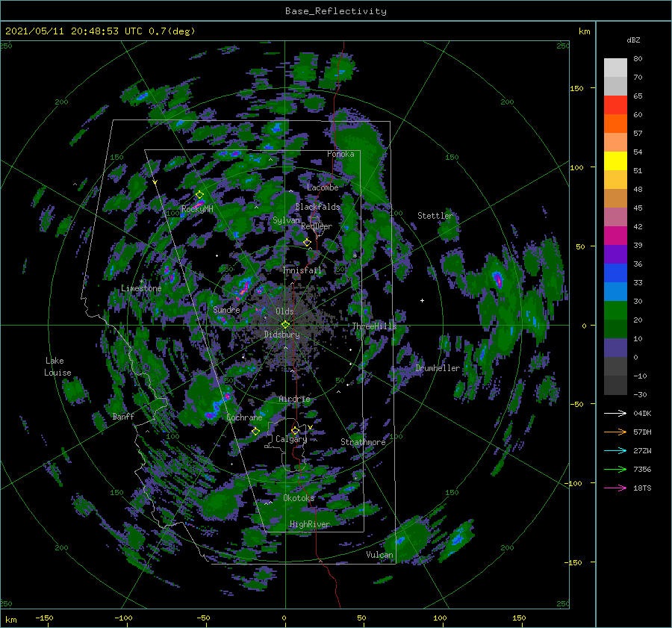The height and width of the screenshot is (628, 672).
Task: Select the lightest gray 80 dBZ legend swatch
Action: coord(615,68)
